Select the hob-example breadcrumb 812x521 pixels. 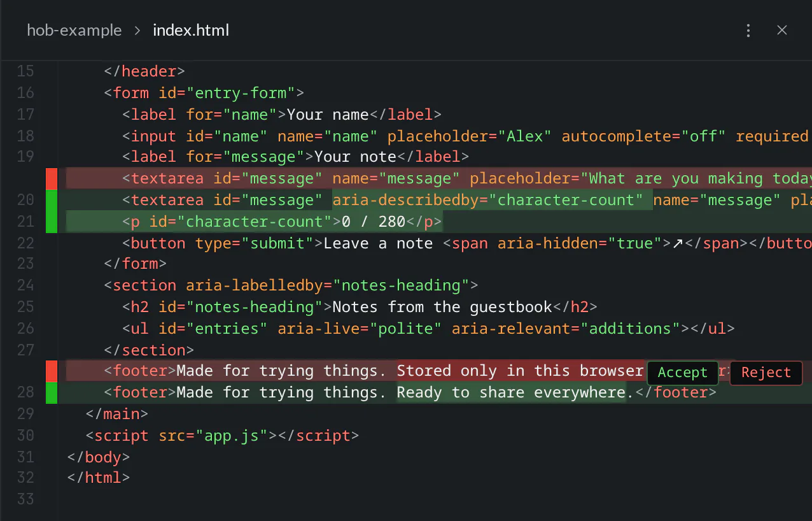pos(74,30)
